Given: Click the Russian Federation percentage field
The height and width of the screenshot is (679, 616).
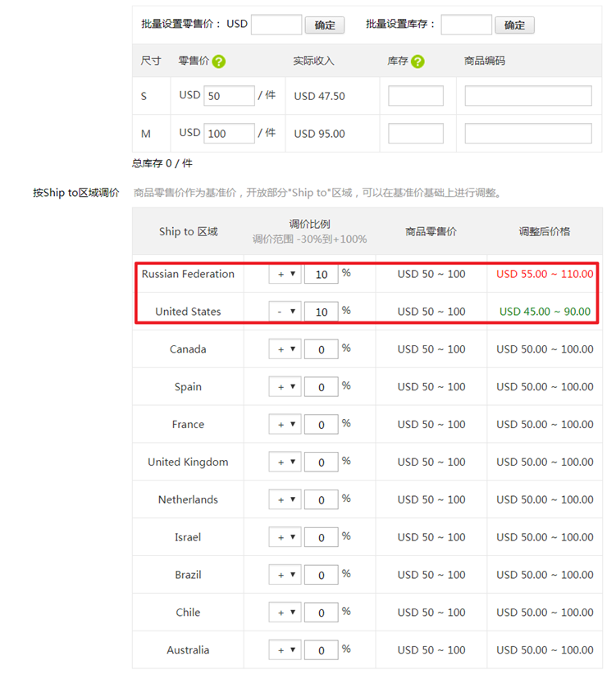Looking at the screenshot, I should (322, 275).
